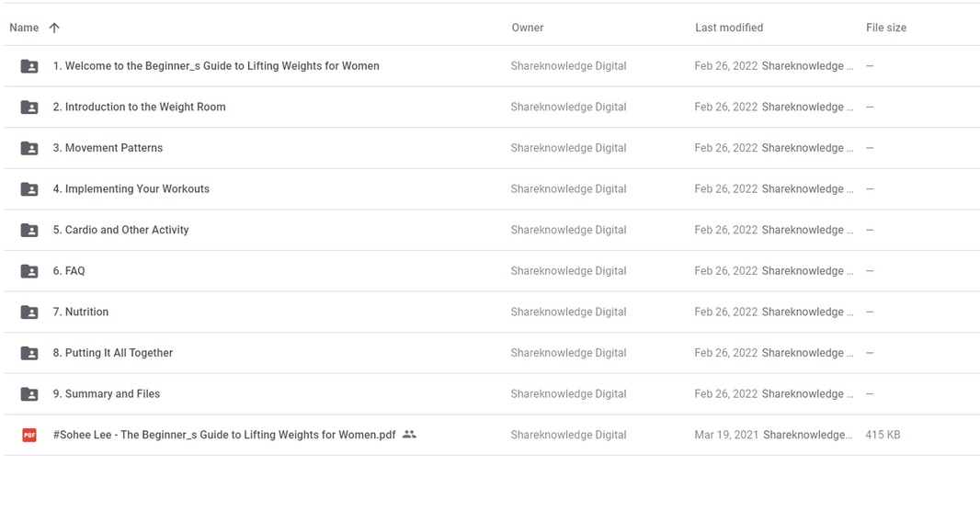Open the 8. Putting It All Together folder

pos(113,353)
